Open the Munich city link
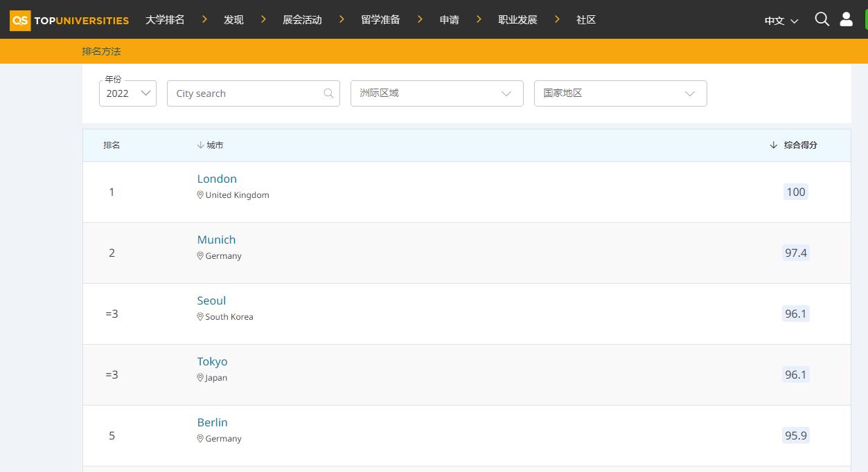Screen dimensions: 868x472 pyautogui.click(x=216, y=239)
